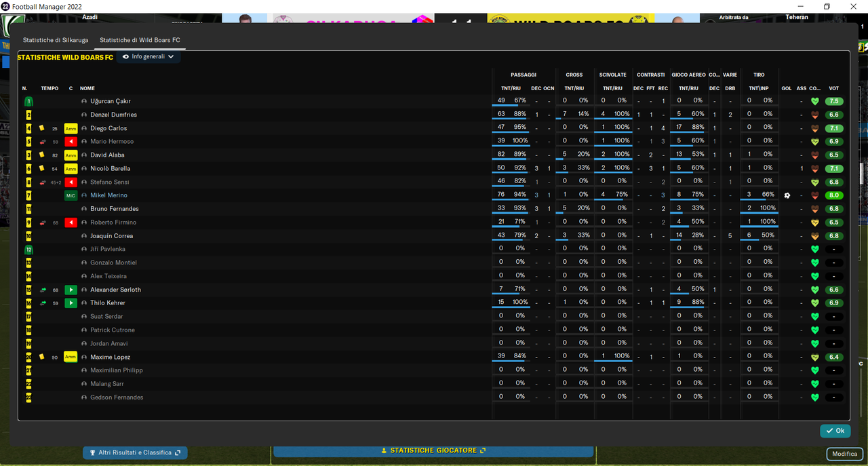The height and width of the screenshot is (466, 868).
Task: Sort by TEMPO column header
Action: pyautogui.click(x=50, y=88)
